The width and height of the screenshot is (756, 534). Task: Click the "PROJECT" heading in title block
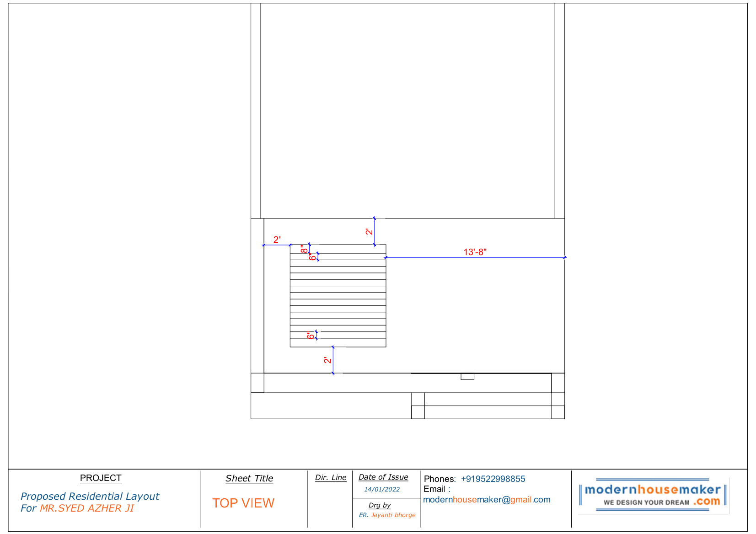(x=101, y=478)
